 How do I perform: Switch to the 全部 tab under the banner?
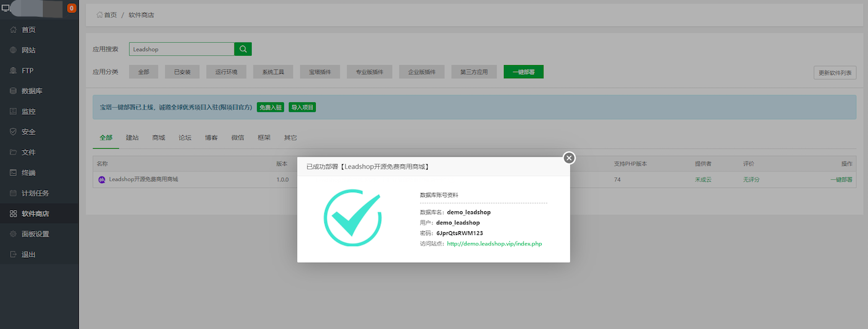click(x=106, y=138)
